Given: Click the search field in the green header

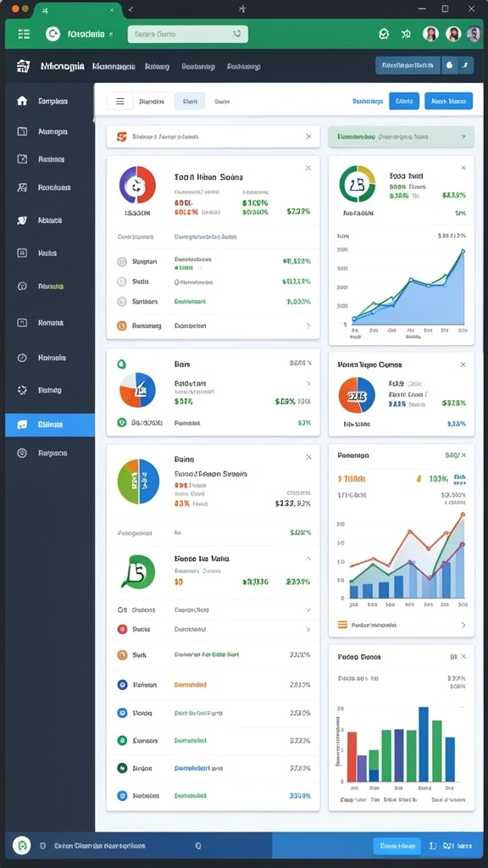Looking at the screenshot, I should point(187,34).
